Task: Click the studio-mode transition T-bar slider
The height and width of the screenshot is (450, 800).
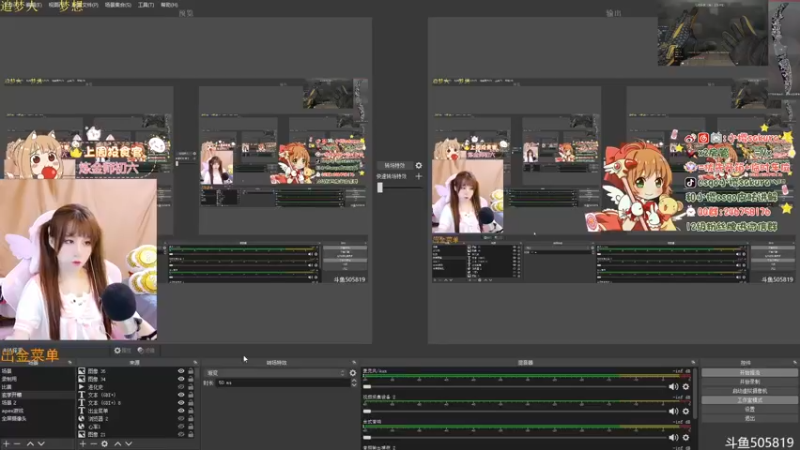Action: coord(399,188)
